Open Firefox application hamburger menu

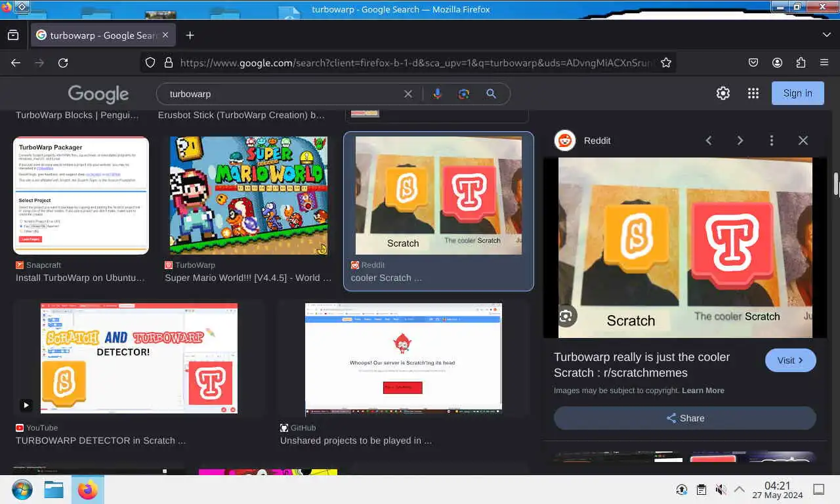[824, 63]
